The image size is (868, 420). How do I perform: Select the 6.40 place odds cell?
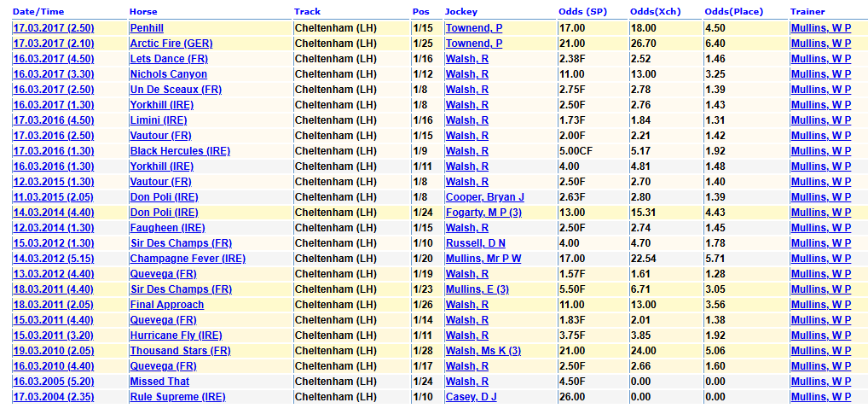(746, 44)
